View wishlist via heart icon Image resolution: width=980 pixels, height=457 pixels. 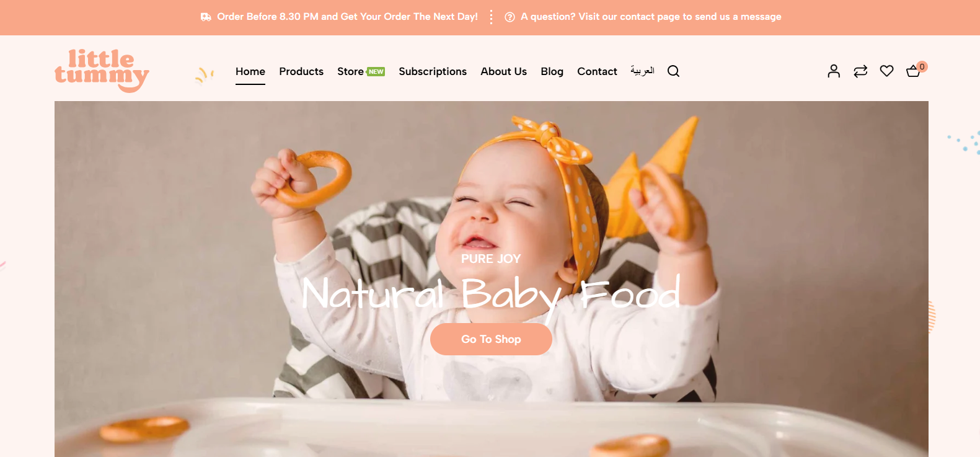tap(886, 71)
